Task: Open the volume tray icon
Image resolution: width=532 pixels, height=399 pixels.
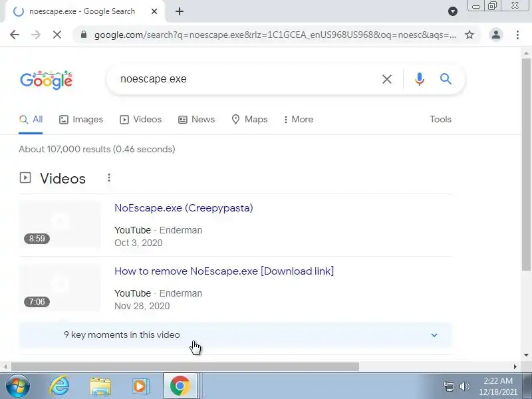Action: click(464, 386)
